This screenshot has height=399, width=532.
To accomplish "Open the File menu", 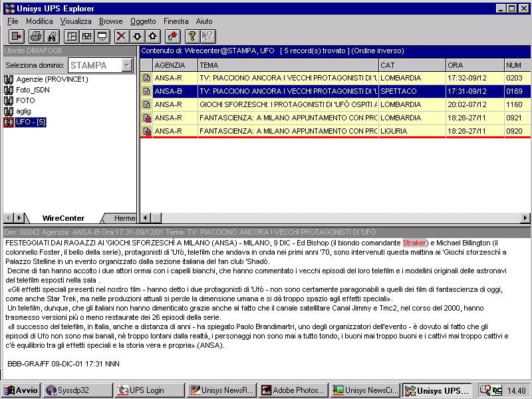I will (x=13, y=21).
